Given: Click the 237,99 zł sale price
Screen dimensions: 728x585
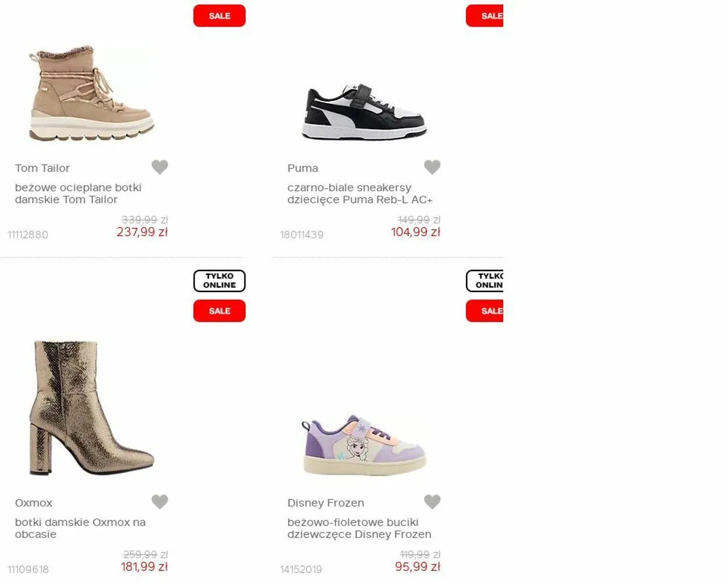Looking at the screenshot, I should point(142,232).
